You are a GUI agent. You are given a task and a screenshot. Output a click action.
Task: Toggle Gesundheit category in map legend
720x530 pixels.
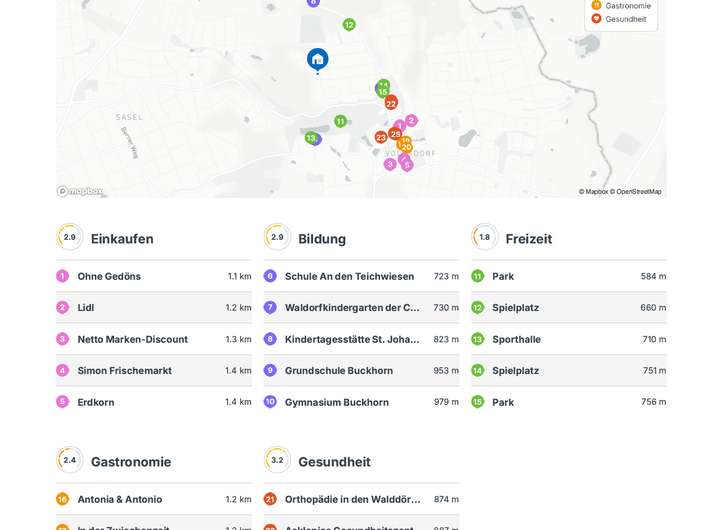(x=625, y=19)
